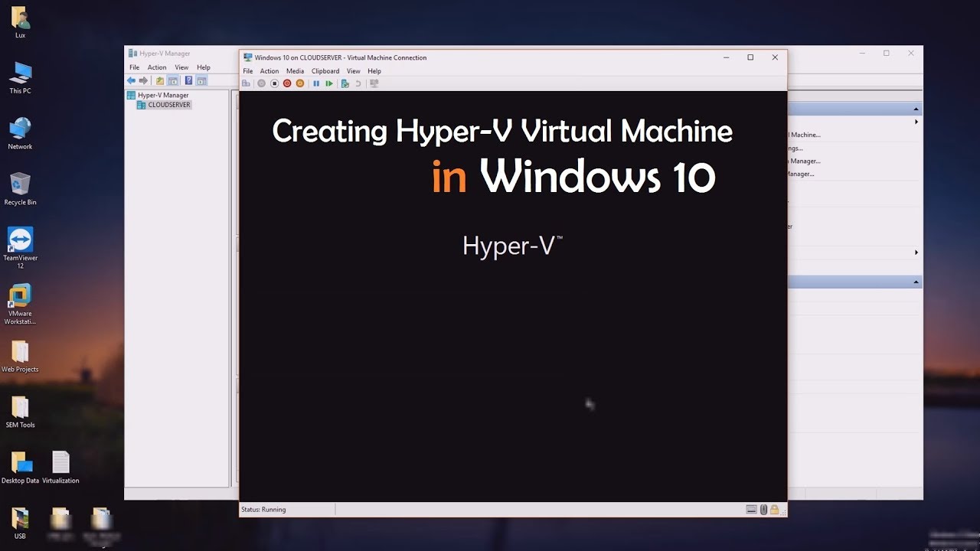
Task: Open File menu in Hyper-V Manager window
Action: coord(134,67)
